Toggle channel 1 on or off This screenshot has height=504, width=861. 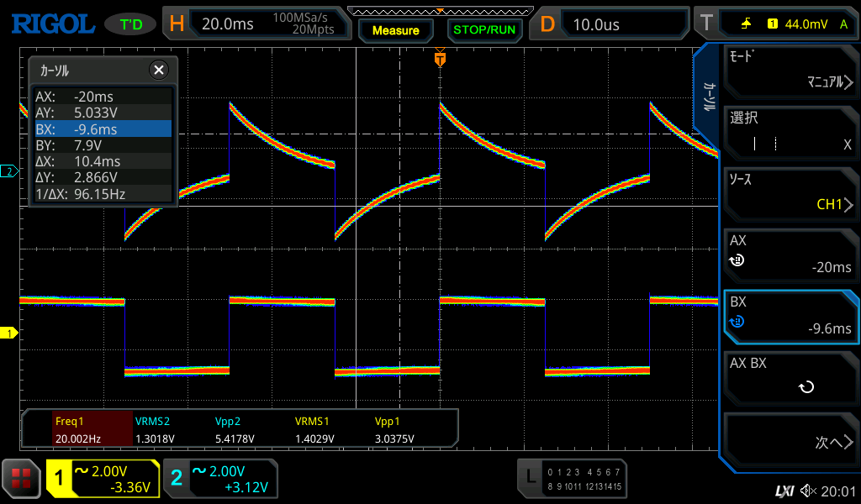point(60,479)
